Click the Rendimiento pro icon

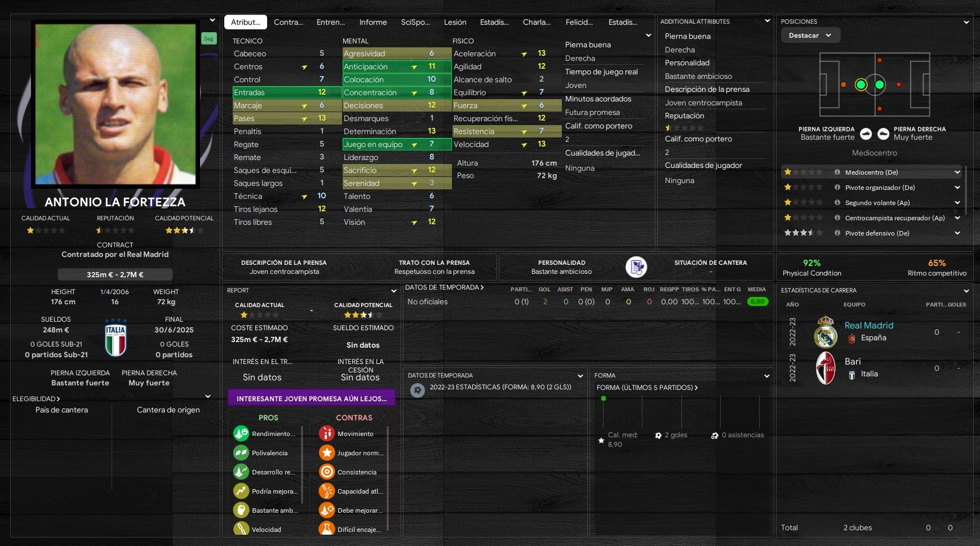coord(241,433)
